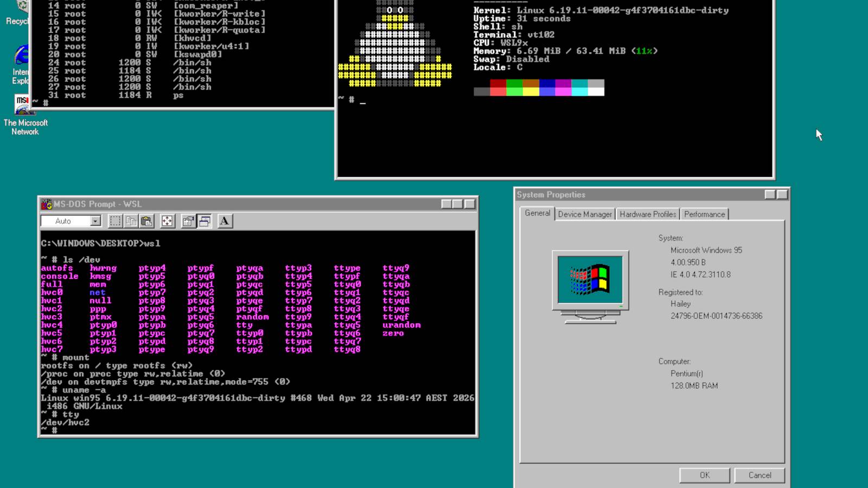Click the PID 24 '/bin/sh' process row
Image resolution: width=868 pixels, height=488 pixels.
130,62
